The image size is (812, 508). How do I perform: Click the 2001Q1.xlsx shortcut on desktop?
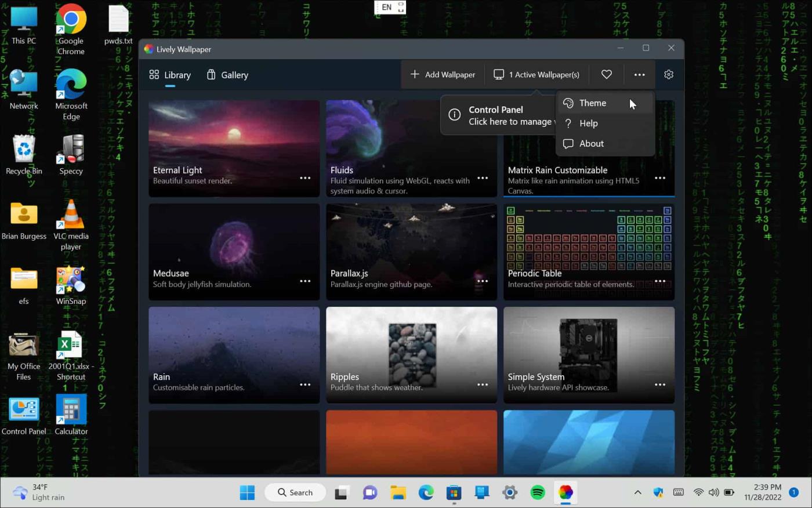[x=71, y=355]
